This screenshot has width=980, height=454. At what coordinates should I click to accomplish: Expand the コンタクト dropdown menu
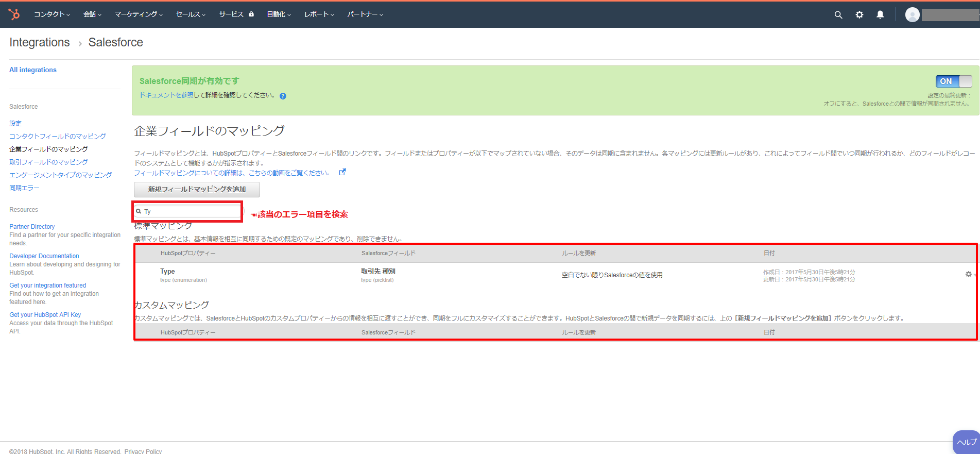(x=51, y=14)
